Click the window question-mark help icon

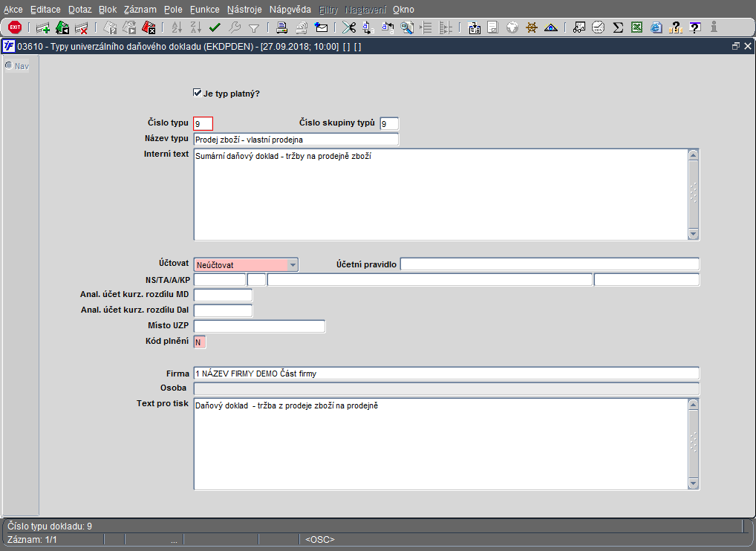pos(695,28)
